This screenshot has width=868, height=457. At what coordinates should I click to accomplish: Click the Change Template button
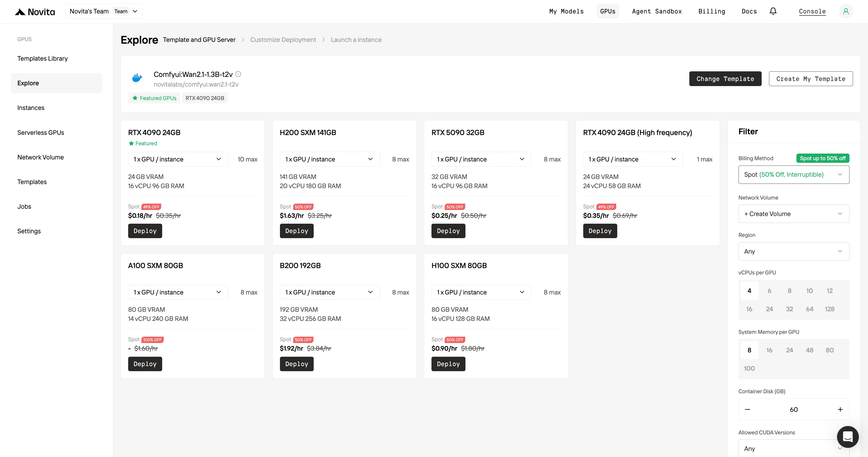(x=725, y=78)
